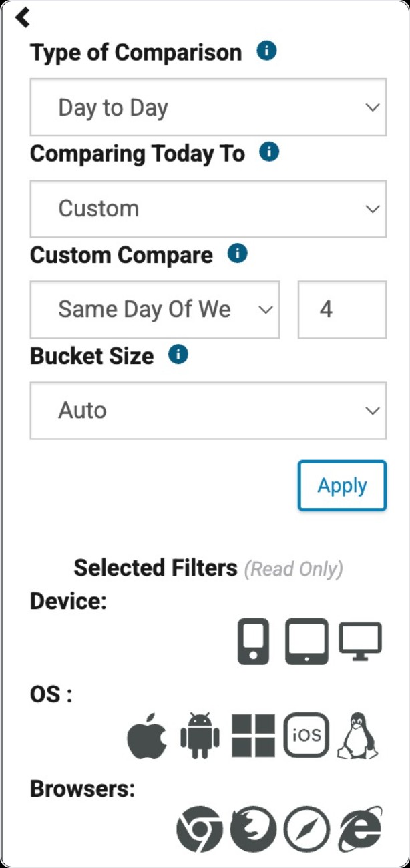Click the Apply button

tap(342, 485)
